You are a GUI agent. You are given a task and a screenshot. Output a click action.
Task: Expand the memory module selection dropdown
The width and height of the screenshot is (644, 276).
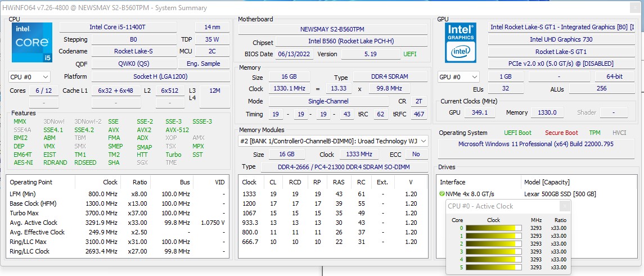tap(333, 141)
